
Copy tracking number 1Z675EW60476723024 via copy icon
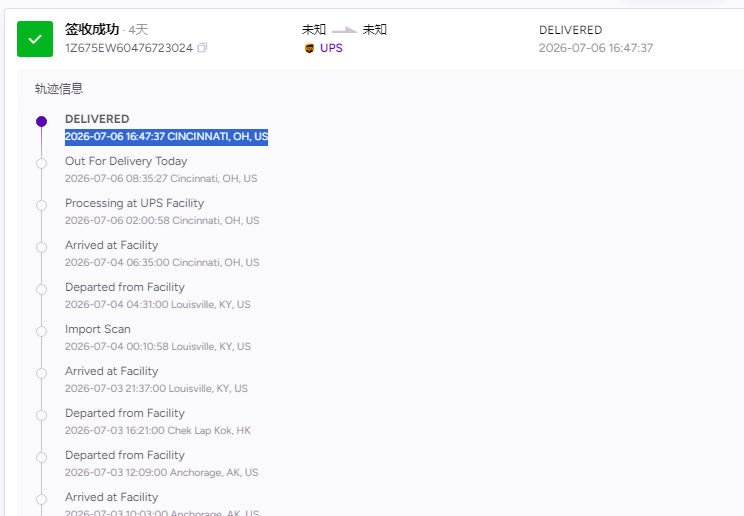click(202, 48)
